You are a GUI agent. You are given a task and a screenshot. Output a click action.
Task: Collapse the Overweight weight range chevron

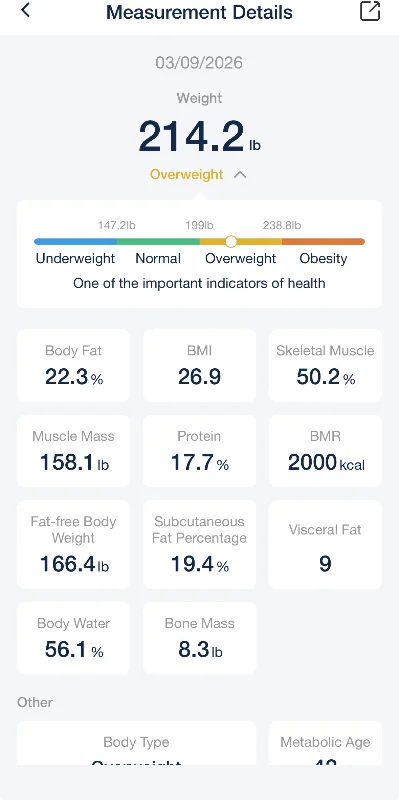click(x=240, y=175)
